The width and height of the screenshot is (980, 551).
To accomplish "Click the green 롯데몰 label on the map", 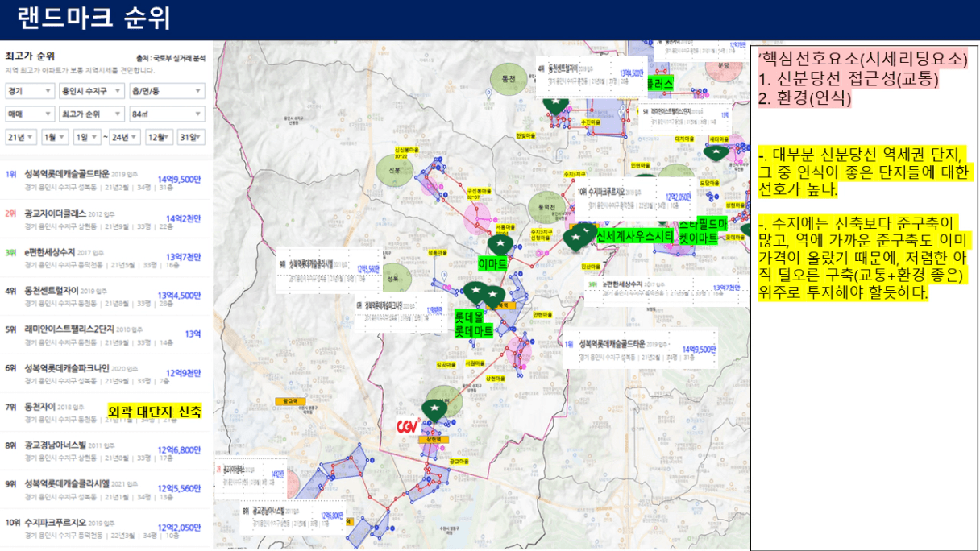I will tap(469, 317).
